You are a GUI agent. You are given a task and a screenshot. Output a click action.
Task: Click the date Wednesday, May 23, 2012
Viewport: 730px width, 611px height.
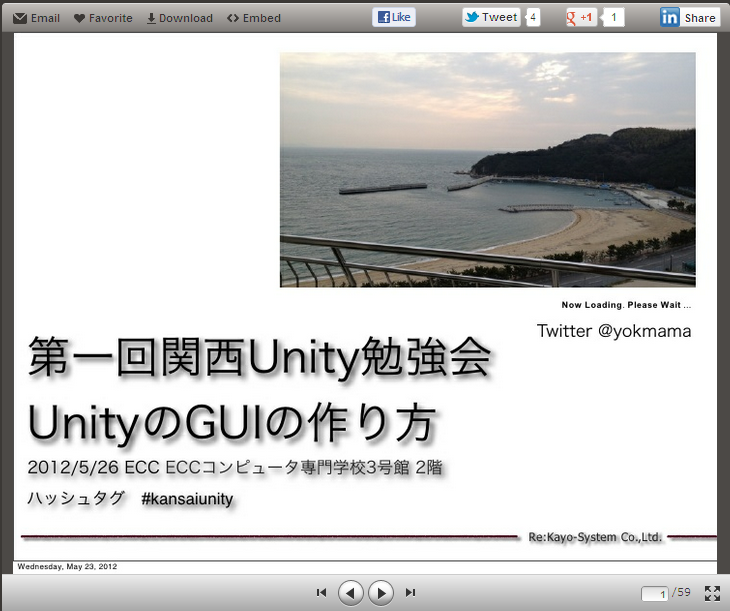[67, 567]
